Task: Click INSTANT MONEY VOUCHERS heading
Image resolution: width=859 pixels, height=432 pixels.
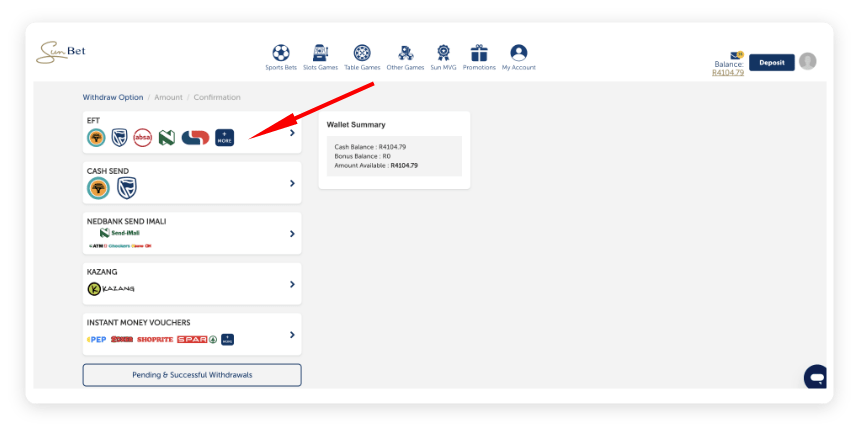Action: (139, 322)
